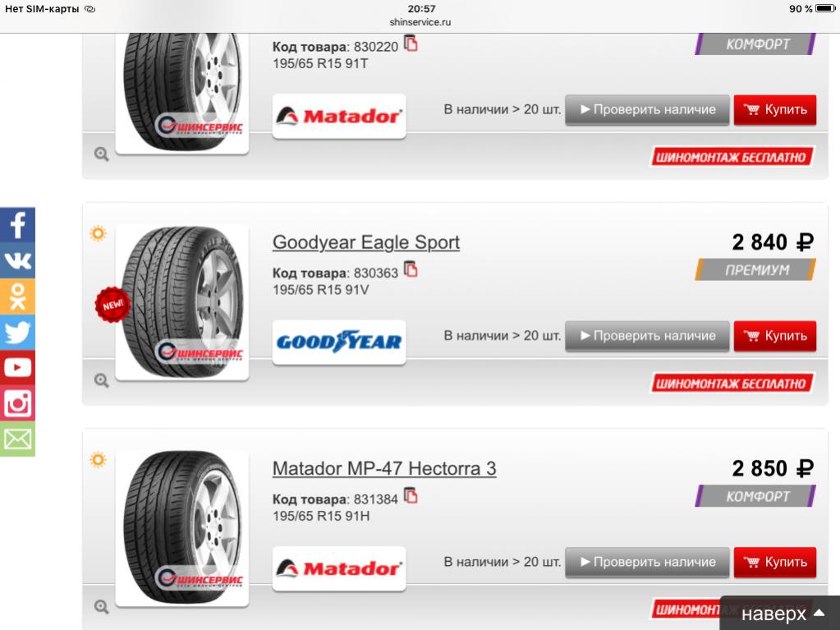Check availability for Matador MP-47 Hectorra 3
The image size is (840, 630).
(x=647, y=562)
